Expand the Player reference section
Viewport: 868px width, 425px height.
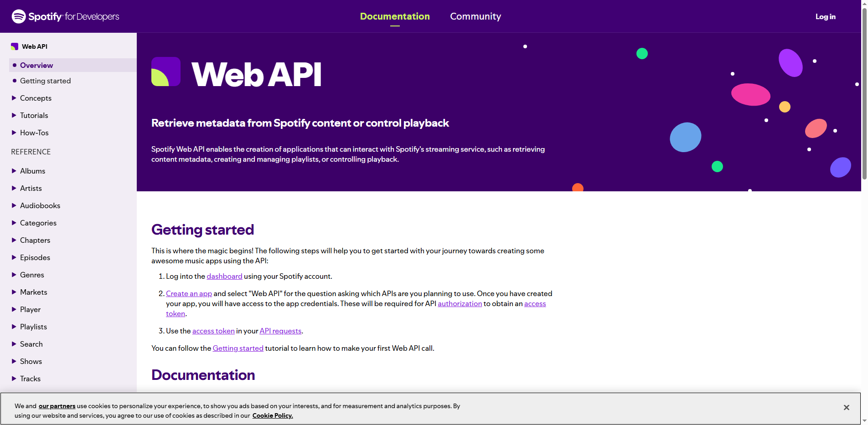point(30,309)
